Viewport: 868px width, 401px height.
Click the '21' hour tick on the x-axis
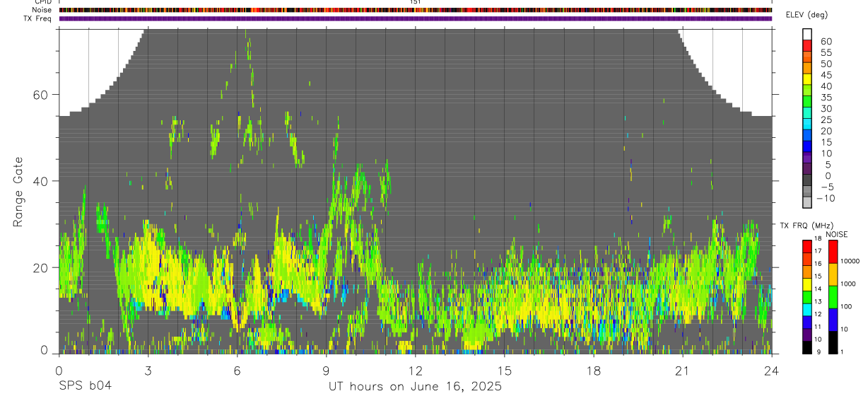[x=683, y=371]
